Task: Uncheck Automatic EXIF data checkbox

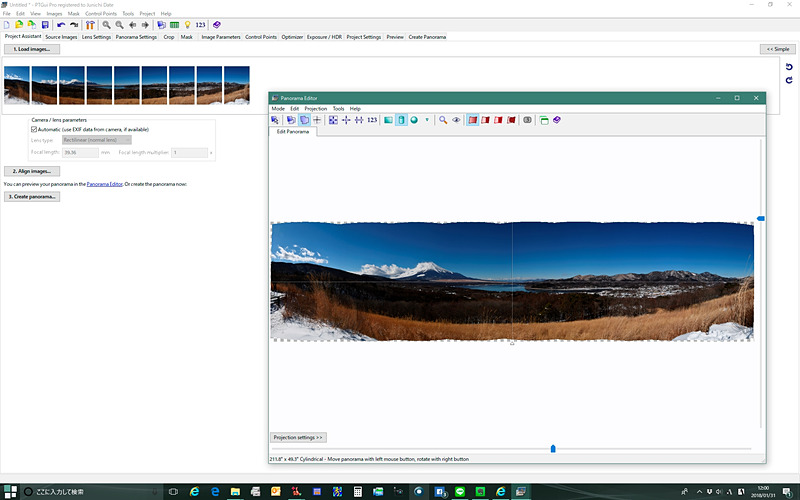Action: [34, 130]
